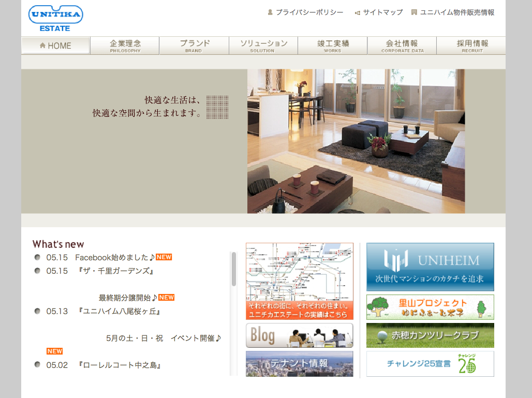
Task: Click the Unitika Estate logo
Action: 55,18
